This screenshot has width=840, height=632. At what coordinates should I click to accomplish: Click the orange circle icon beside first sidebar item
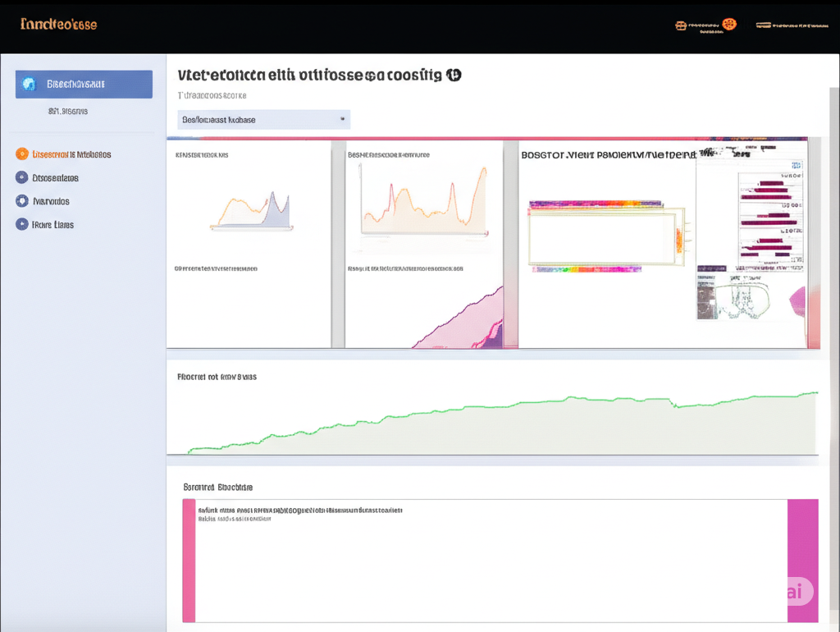click(22, 154)
